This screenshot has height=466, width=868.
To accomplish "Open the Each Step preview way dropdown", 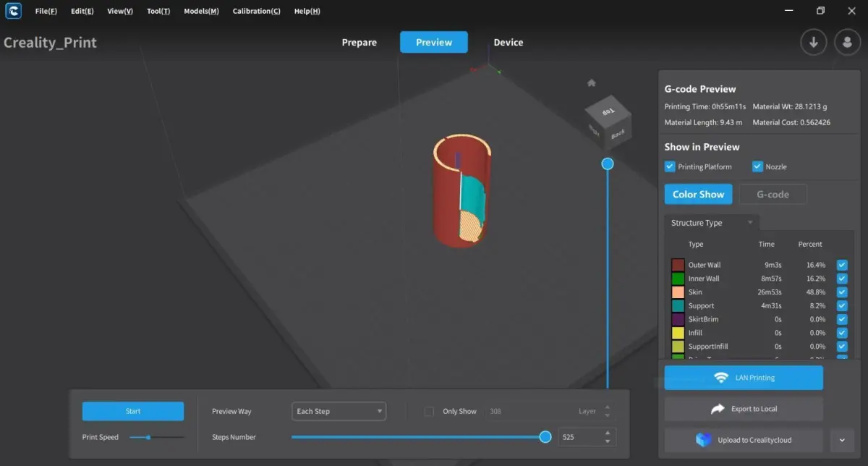I will pos(339,411).
